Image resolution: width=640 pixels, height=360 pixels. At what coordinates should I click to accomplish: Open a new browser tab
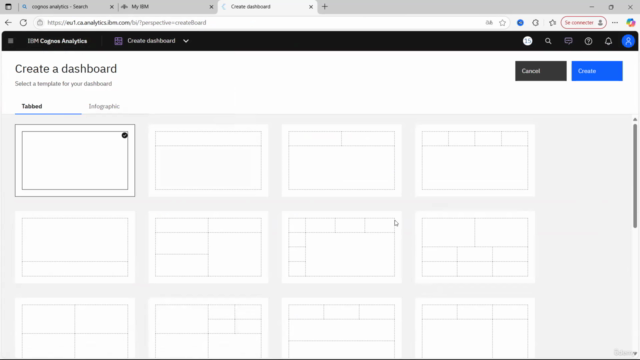pos(325,7)
